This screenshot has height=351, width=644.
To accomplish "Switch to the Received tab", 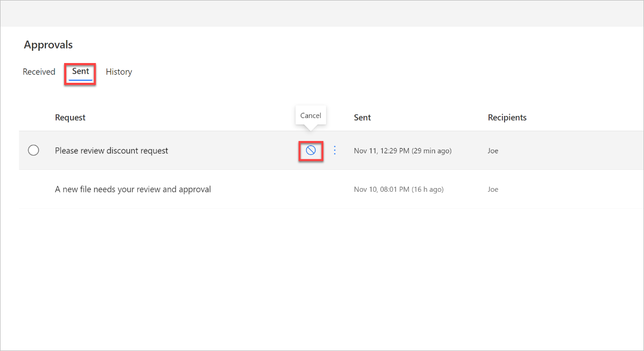I will pos(39,72).
